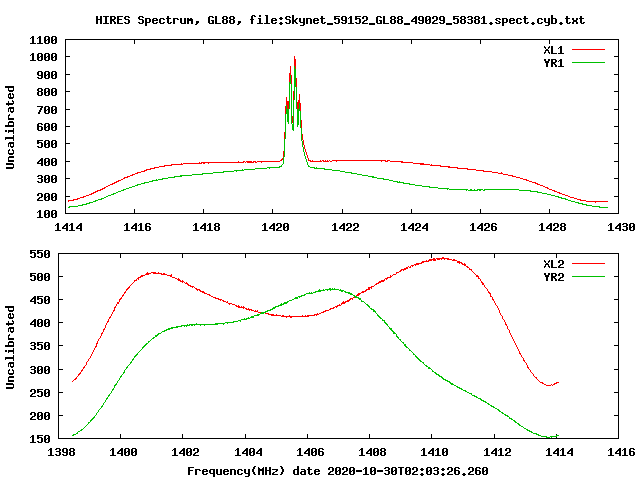
Task: Click the 1406 tick label on bottom plot
Action: coord(310,452)
